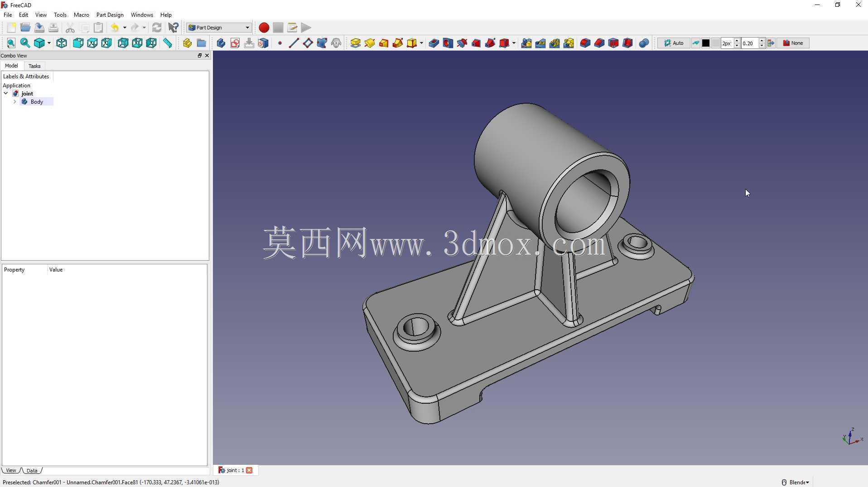
Task: Open the Part Design workbench dropdown
Action: click(219, 28)
